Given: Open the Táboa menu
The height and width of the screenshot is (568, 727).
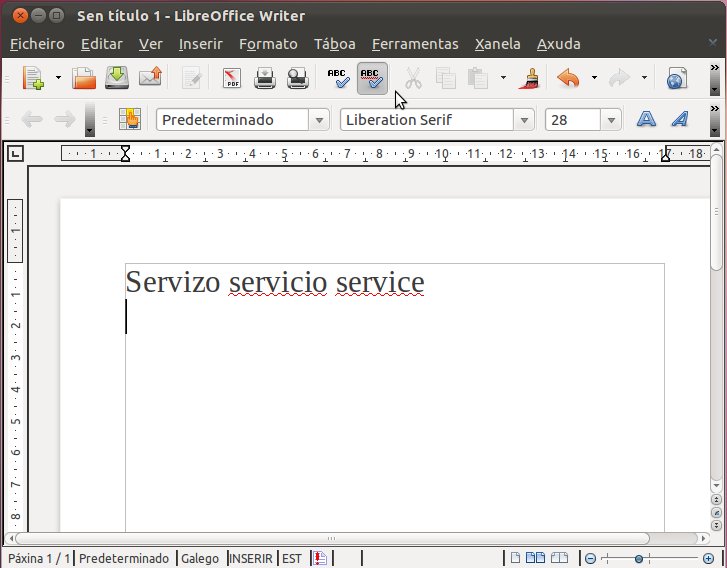Looking at the screenshot, I should pos(335,44).
